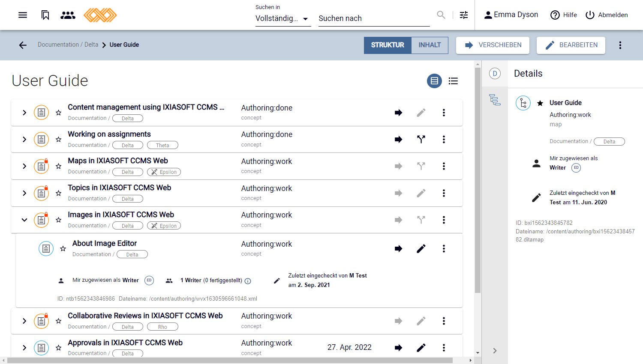Image resolution: width=643 pixels, height=364 pixels.
Task: Expand the 'Working on assignments' row
Action: pos(24,139)
